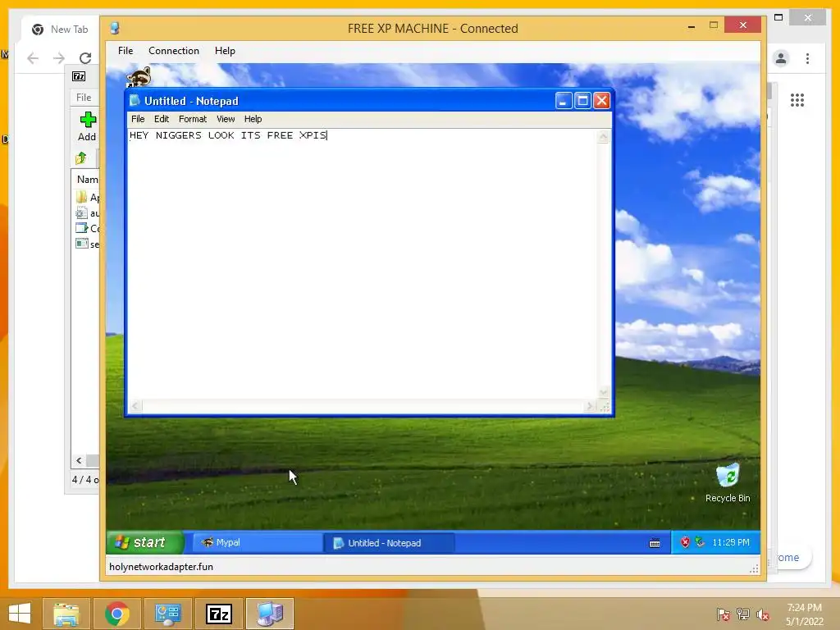The image size is (840, 630).
Task: Select remote desktop app on host taskbar
Action: [270, 614]
